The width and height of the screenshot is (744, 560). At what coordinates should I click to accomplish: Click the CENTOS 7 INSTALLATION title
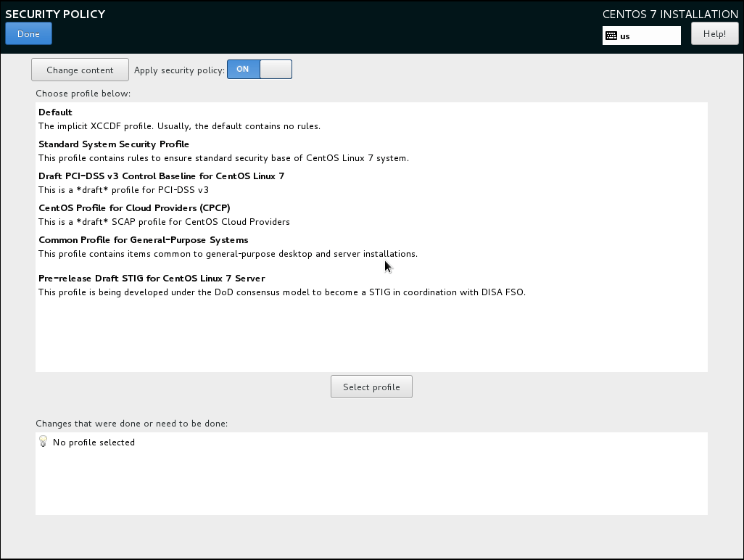click(x=670, y=15)
